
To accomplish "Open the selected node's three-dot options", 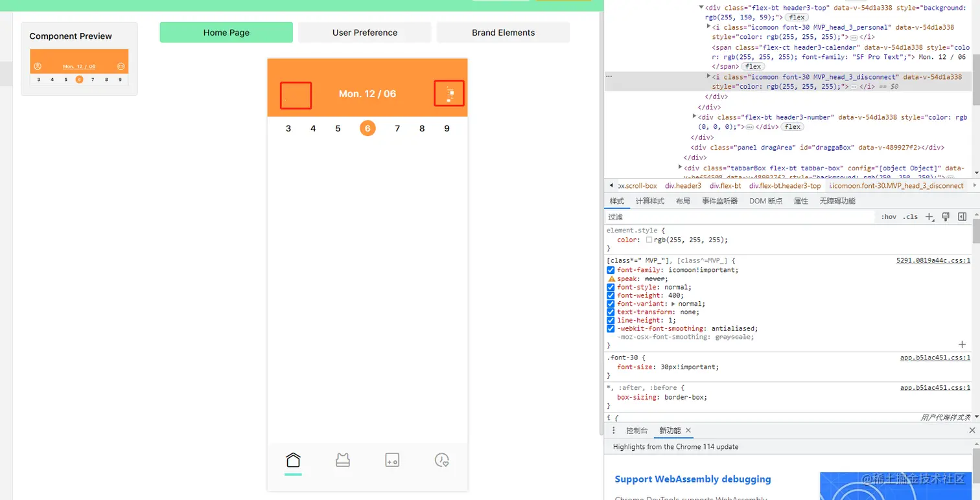I will click(609, 76).
